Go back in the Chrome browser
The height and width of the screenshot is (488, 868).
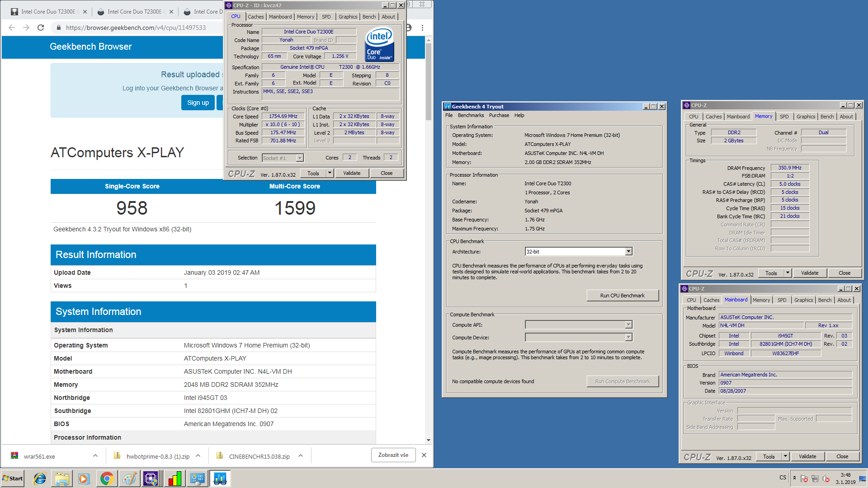point(12,28)
